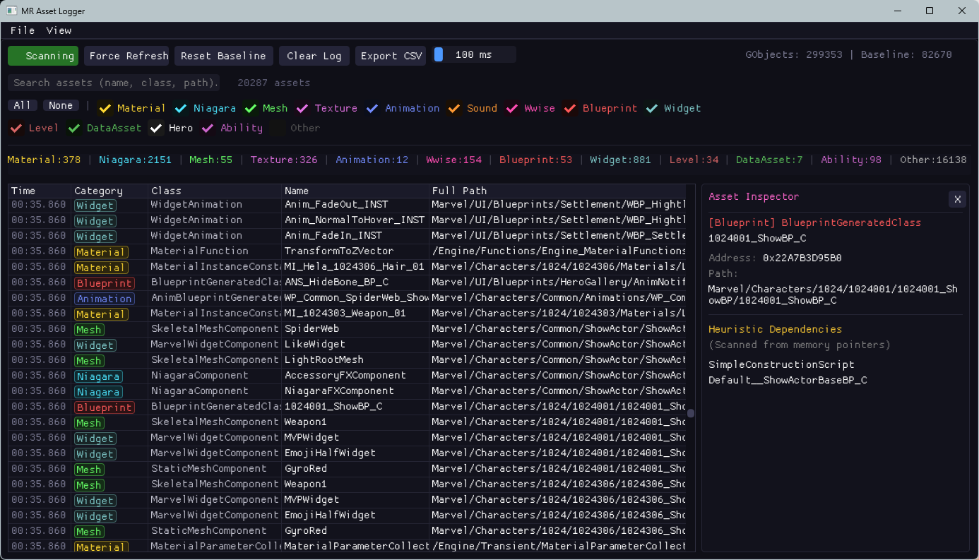The image size is (979, 560).
Task: Focus the Search assets input field
Action: coord(114,83)
